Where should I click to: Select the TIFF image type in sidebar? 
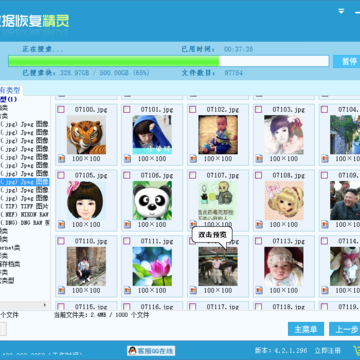click(24, 206)
